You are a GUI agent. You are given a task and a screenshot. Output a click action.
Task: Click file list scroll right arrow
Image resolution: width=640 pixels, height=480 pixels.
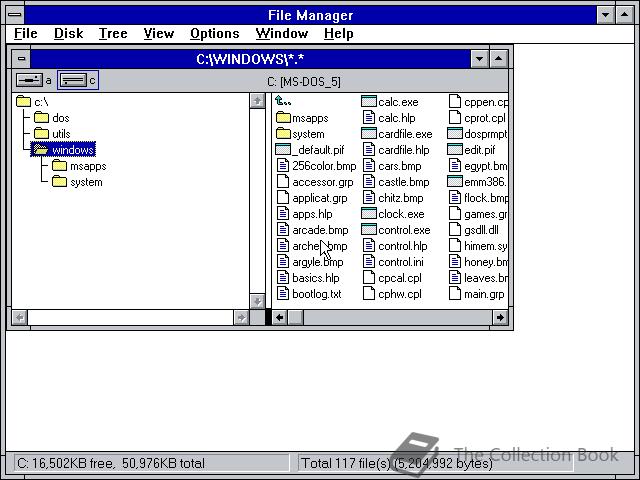[x=500, y=317]
